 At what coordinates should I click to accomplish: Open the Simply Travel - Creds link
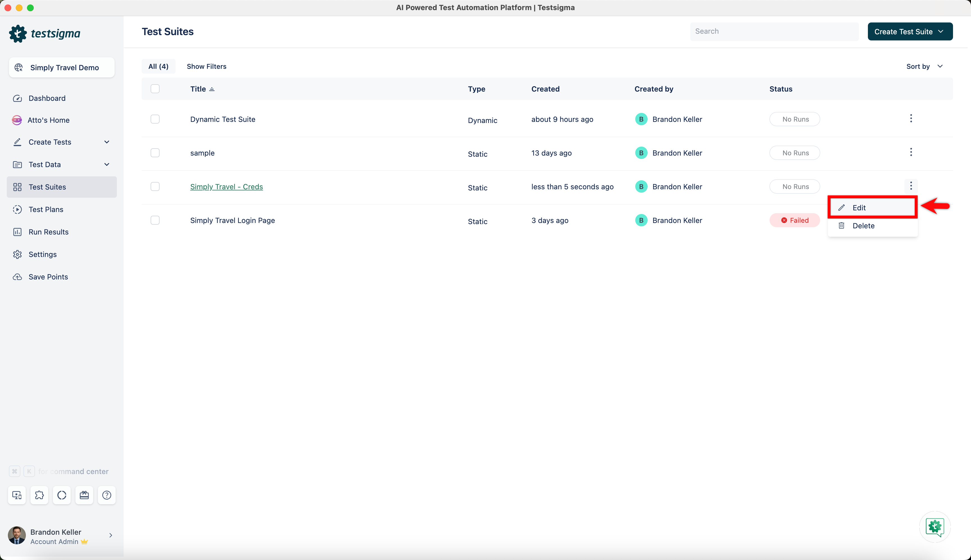[x=226, y=186]
